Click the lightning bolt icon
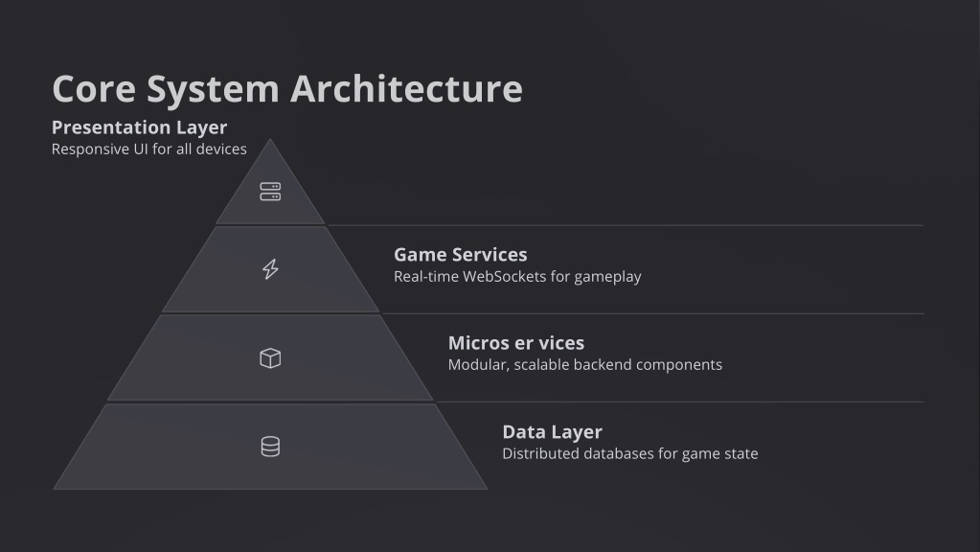 click(270, 268)
